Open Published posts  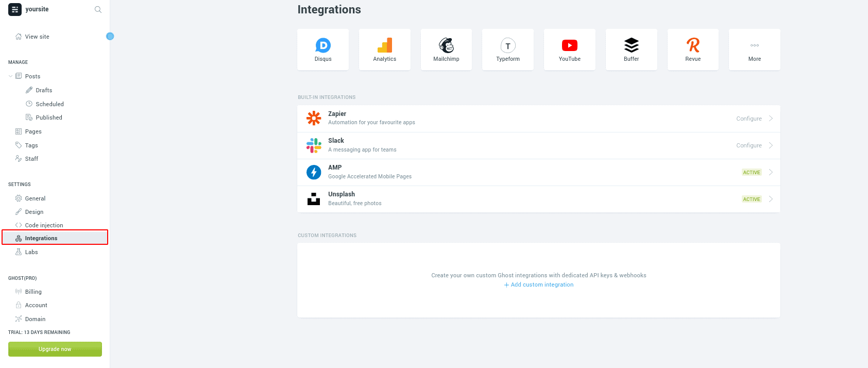(x=49, y=118)
